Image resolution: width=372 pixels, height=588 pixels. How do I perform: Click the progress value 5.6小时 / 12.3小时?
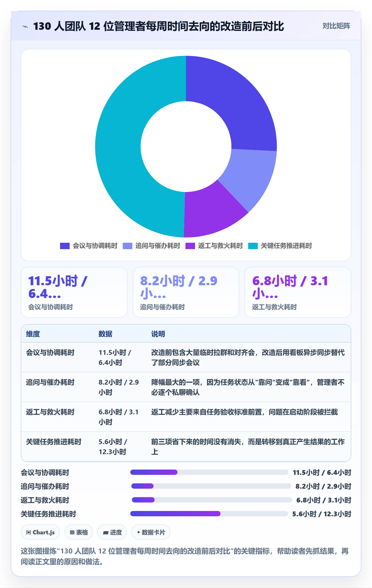coord(322,514)
